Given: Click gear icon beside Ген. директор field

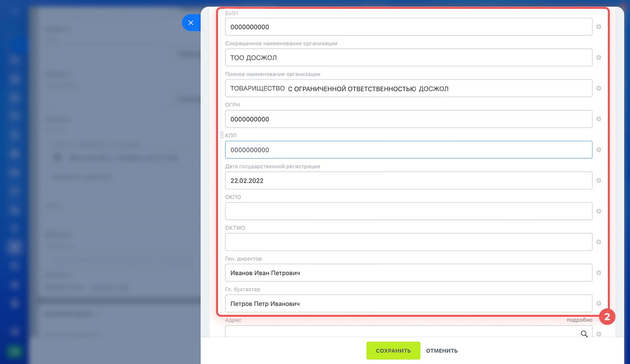Looking at the screenshot, I should click(x=599, y=273).
